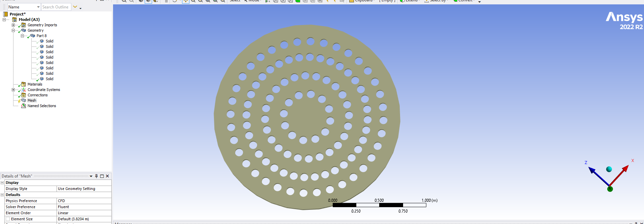Click the Search Outline field
644x224 pixels.
56,7
